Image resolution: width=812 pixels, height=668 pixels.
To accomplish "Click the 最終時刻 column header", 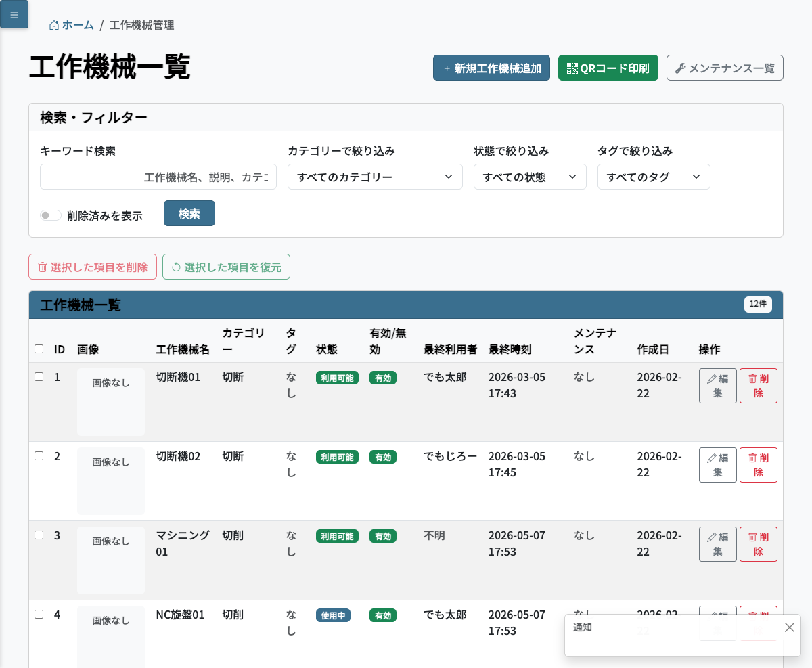I will tap(510, 349).
